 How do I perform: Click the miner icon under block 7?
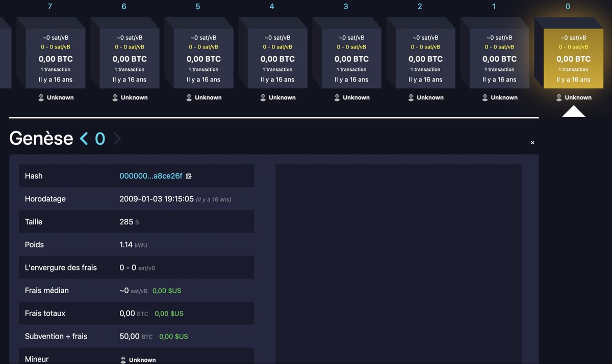tap(40, 97)
